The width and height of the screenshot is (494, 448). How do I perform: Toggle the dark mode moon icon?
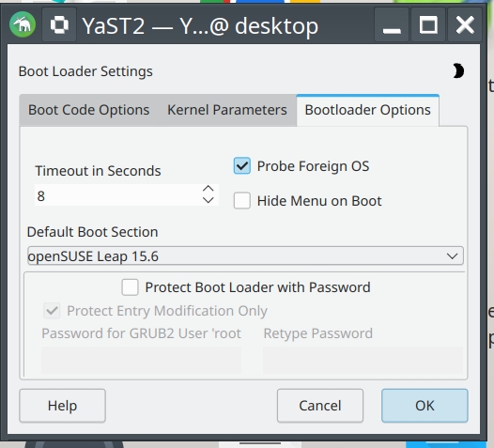pyautogui.click(x=458, y=70)
